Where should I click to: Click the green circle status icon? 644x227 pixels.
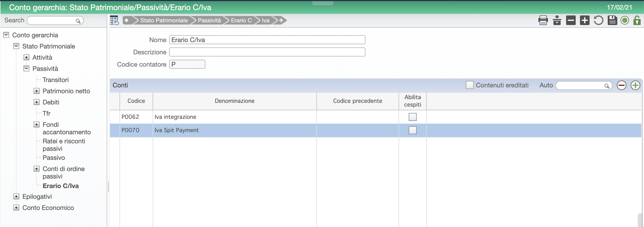tap(625, 20)
